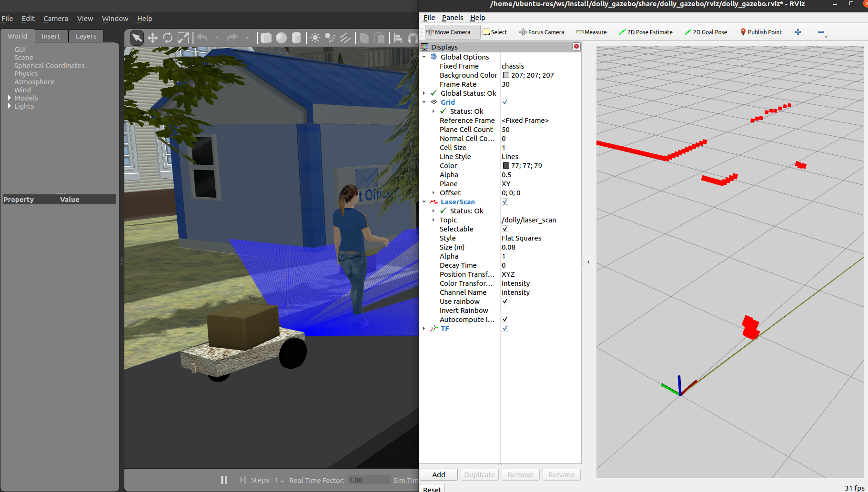This screenshot has height=492, width=868.
Task: Add a directional light in Gazebo
Action: click(345, 38)
